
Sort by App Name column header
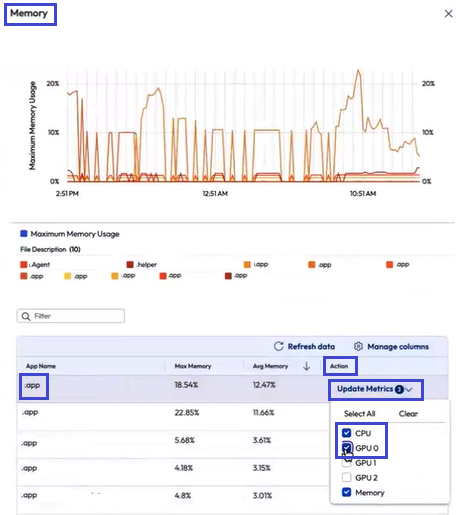41,366
